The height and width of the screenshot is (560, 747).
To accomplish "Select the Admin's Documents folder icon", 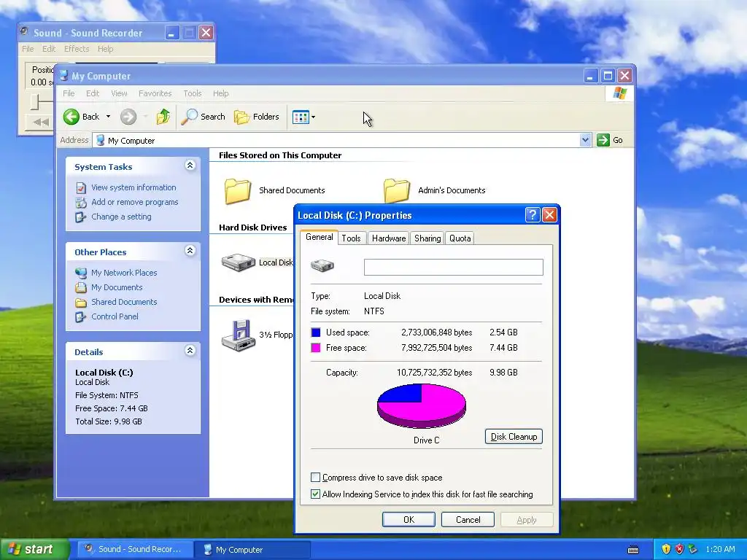I will pyautogui.click(x=397, y=191).
